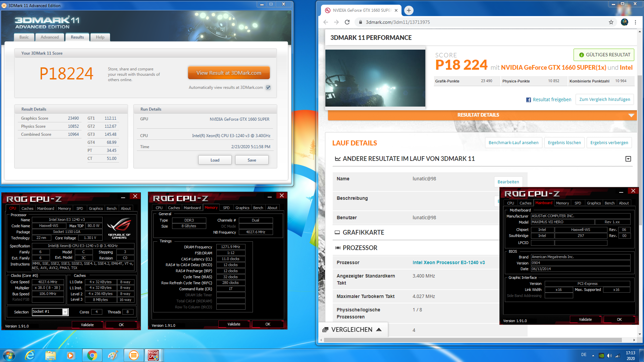Click the site lock icon in address bar

(x=360, y=22)
